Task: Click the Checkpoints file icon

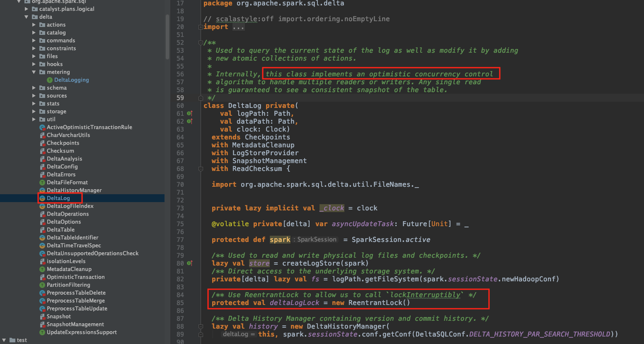Action: tap(42, 143)
